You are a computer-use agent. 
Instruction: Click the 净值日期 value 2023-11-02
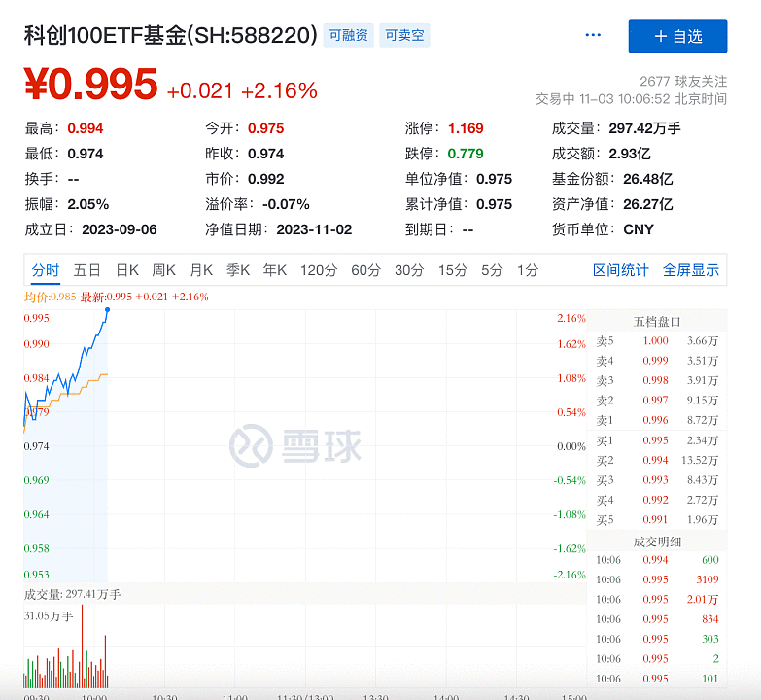[x=314, y=229]
